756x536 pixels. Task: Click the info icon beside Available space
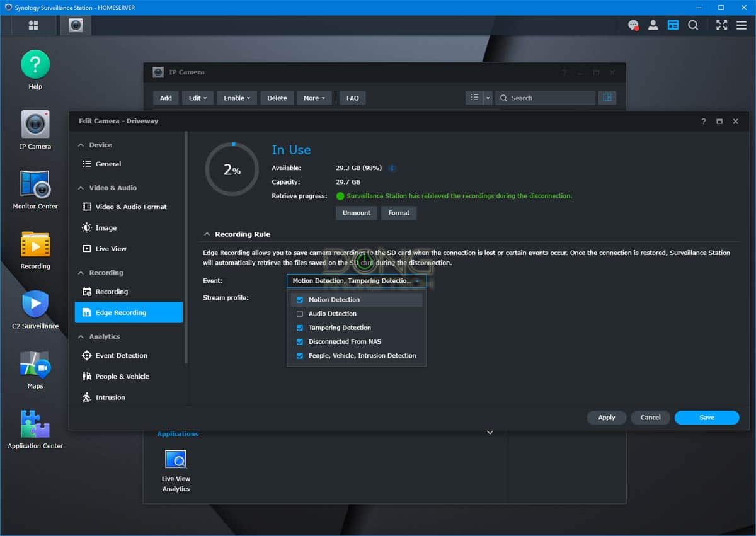[392, 168]
